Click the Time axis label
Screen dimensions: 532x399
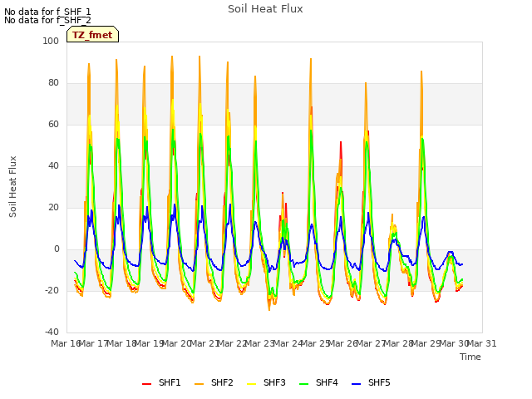470,357
